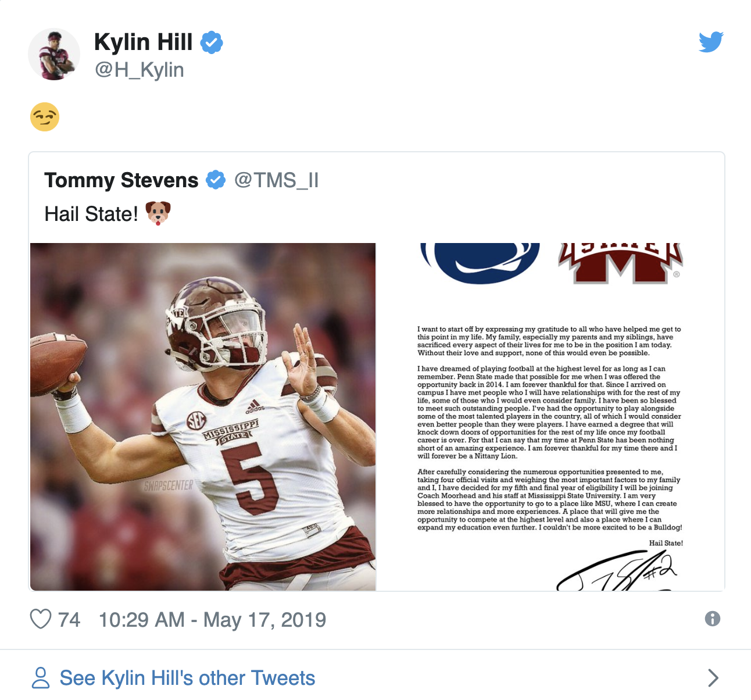This screenshot has width=751, height=700.
Task: Open the transfer announcement letter image
Action: [551, 417]
